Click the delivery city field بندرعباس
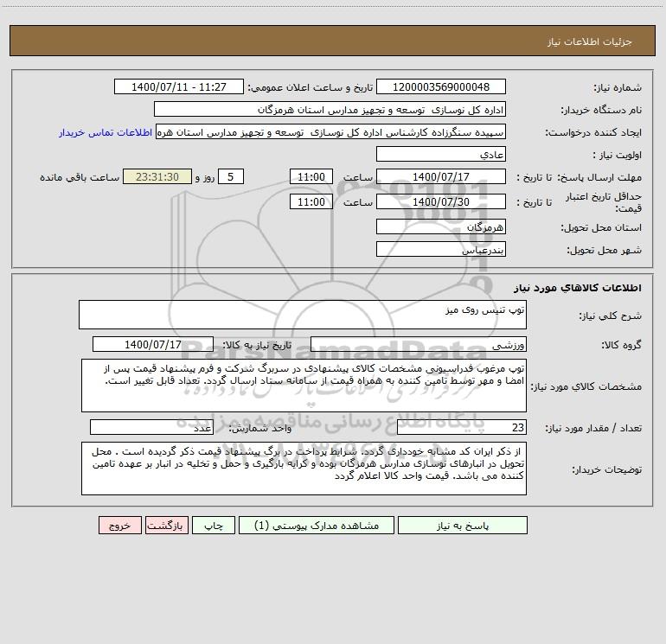 click(x=441, y=249)
